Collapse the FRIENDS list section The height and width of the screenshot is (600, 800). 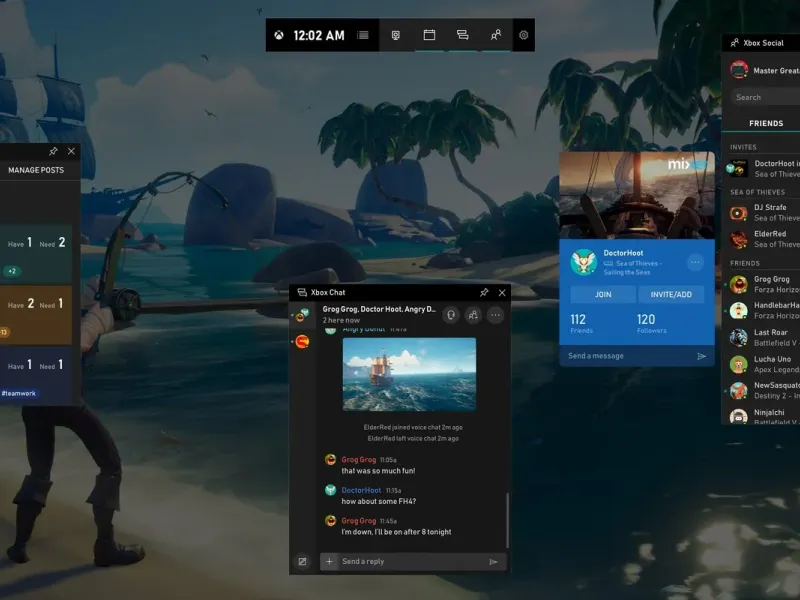744,263
